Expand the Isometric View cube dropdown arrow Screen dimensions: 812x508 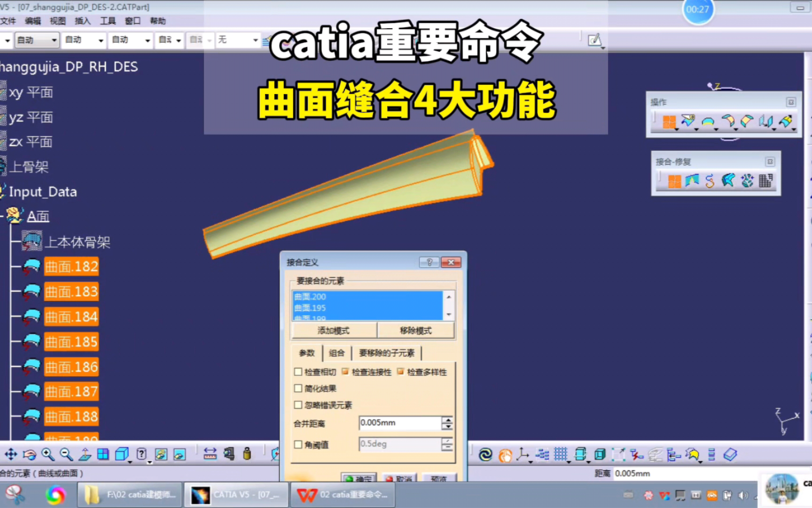click(130, 462)
